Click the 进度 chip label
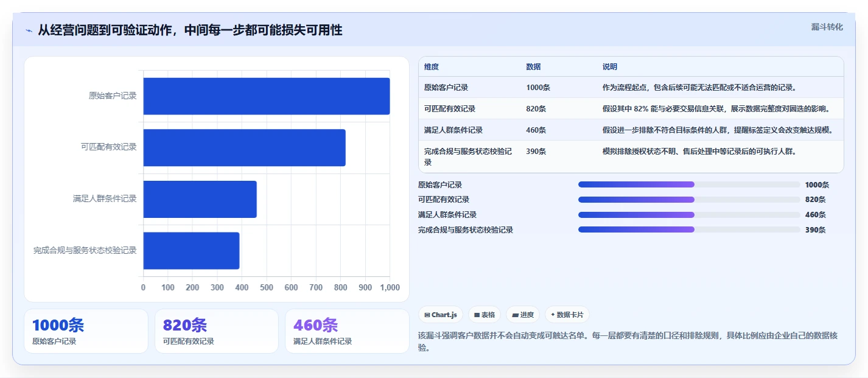The image size is (868, 378). click(x=527, y=315)
